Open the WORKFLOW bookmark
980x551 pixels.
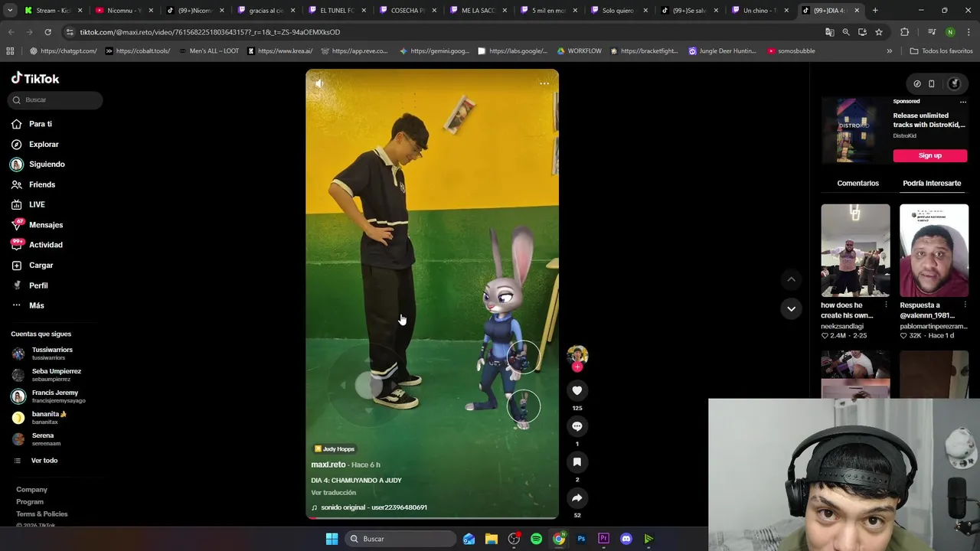(580, 51)
